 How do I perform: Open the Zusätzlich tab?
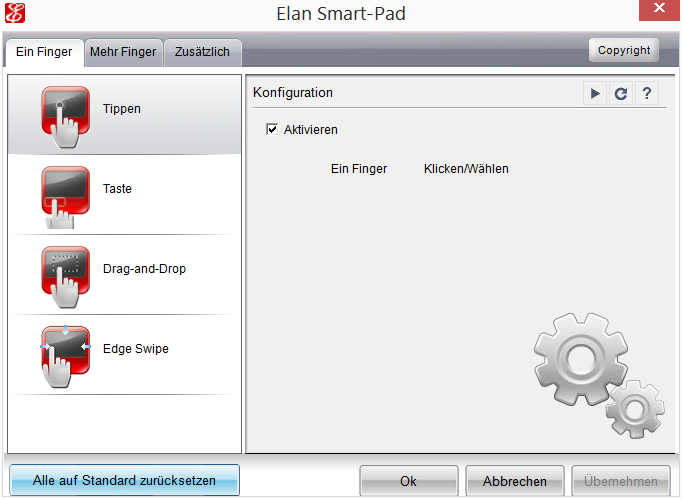pos(202,52)
